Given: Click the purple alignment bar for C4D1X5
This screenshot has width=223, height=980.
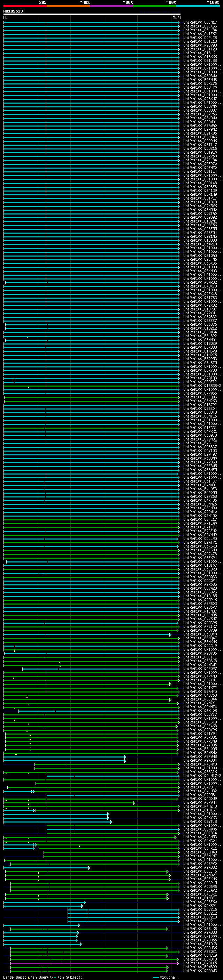Looking at the screenshot, I should pyautogui.click(x=93, y=963).
